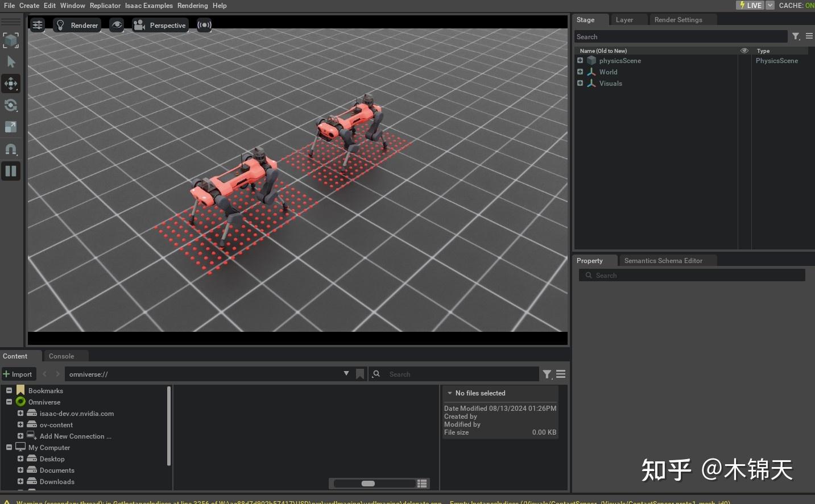The height and width of the screenshot is (504, 815).
Task: Open viewport settings sliders icon
Action: (38, 25)
